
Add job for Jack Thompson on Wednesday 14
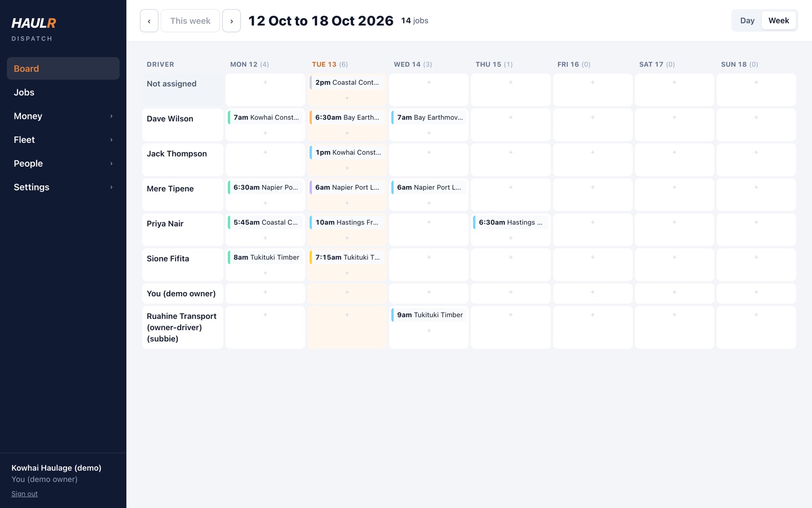429,152
